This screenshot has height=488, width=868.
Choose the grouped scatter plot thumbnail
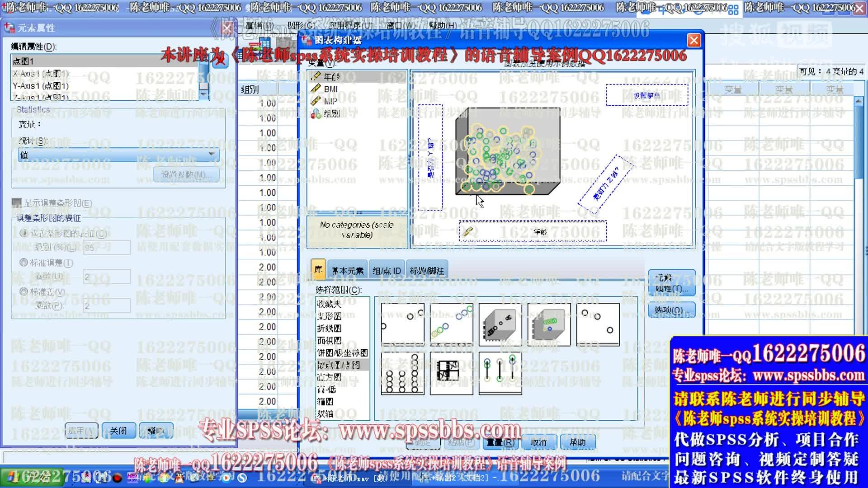pyautogui.click(x=451, y=324)
